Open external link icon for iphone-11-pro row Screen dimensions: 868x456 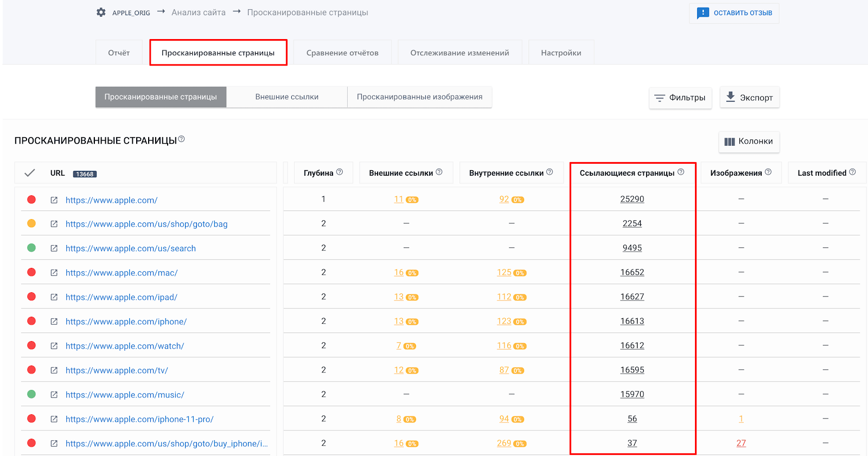(54, 419)
